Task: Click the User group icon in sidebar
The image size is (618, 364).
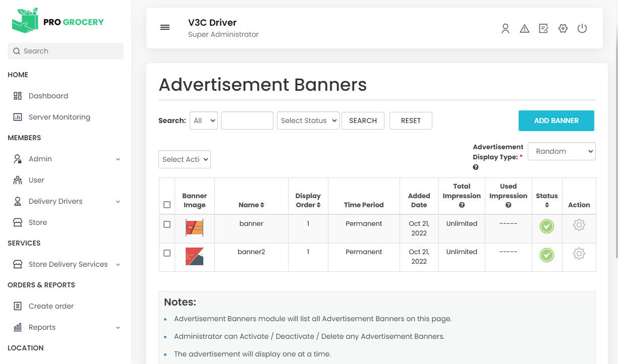Action: tap(18, 180)
